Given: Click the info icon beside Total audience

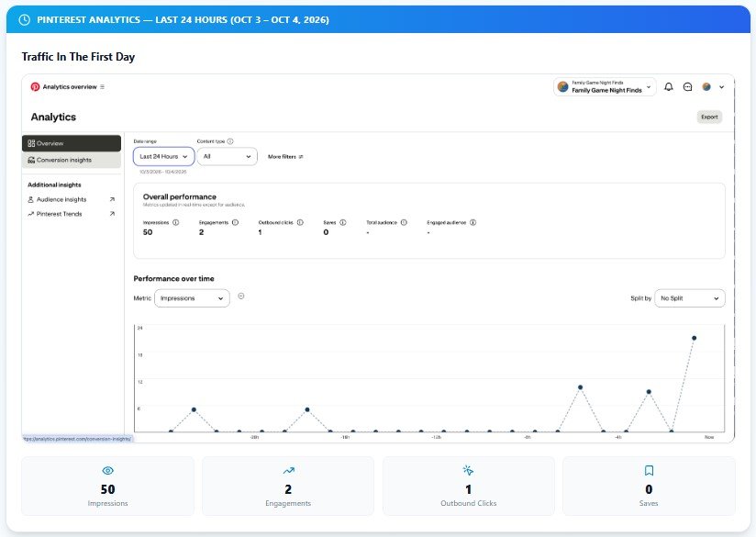Looking at the screenshot, I should click(404, 222).
